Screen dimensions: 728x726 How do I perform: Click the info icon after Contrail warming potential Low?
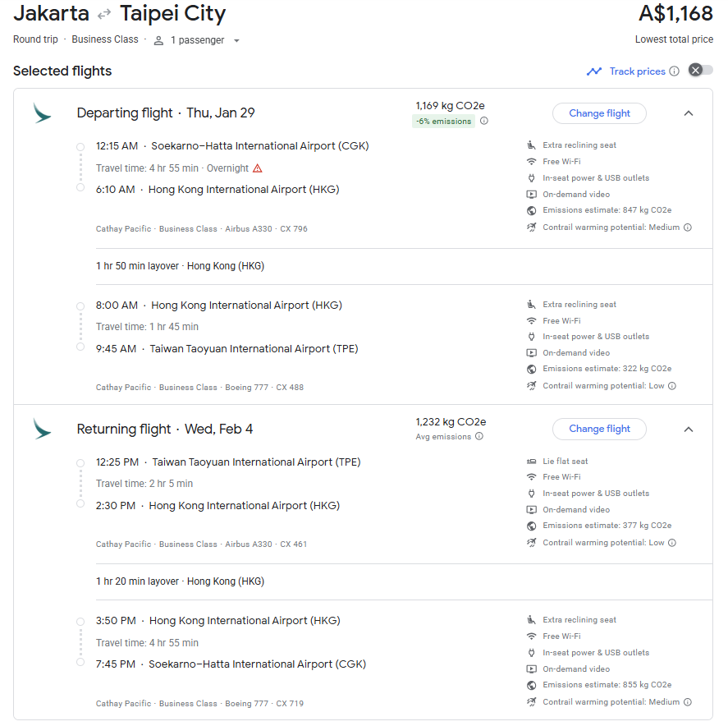point(673,385)
